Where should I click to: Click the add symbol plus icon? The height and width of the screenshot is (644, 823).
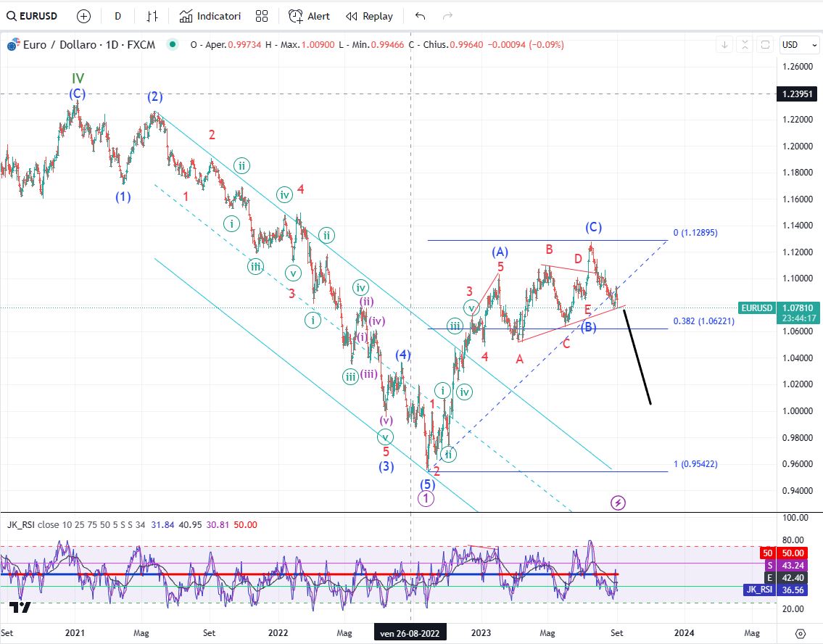pyautogui.click(x=83, y=16)
